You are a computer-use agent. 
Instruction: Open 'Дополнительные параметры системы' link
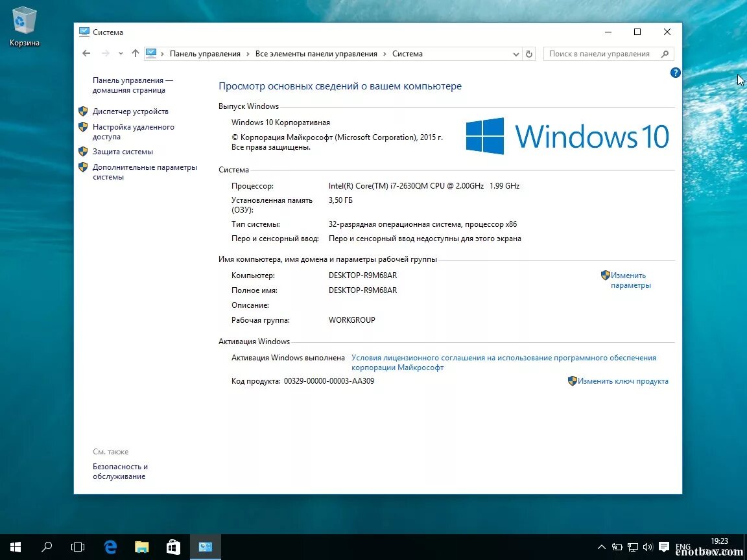[x=145, y=172]
